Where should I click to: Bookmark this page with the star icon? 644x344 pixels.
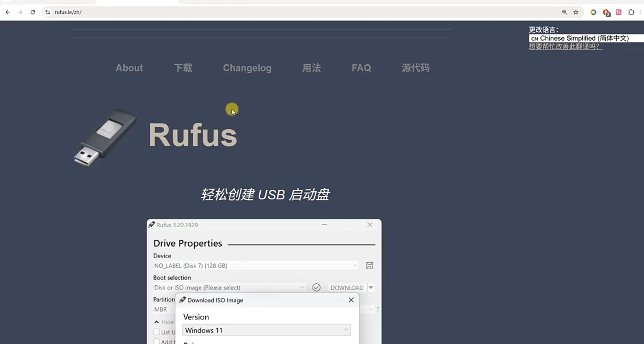pyautogui.click(x=576, y=12)
